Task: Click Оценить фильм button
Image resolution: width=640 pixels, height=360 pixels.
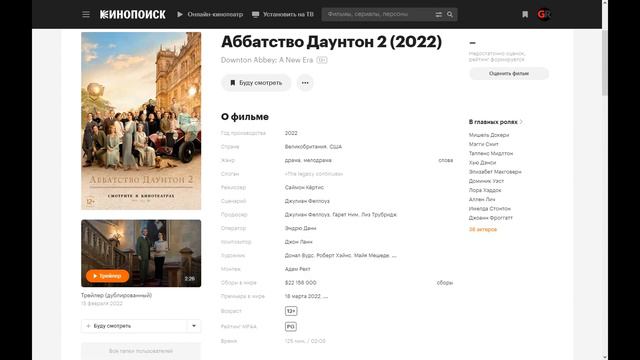Action: point(509,73)
